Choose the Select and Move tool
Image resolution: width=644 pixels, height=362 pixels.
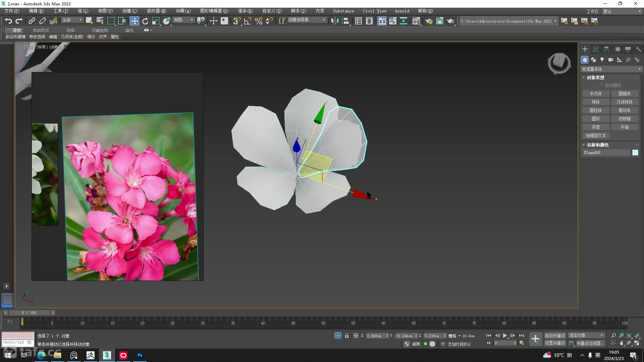point(134,21)
